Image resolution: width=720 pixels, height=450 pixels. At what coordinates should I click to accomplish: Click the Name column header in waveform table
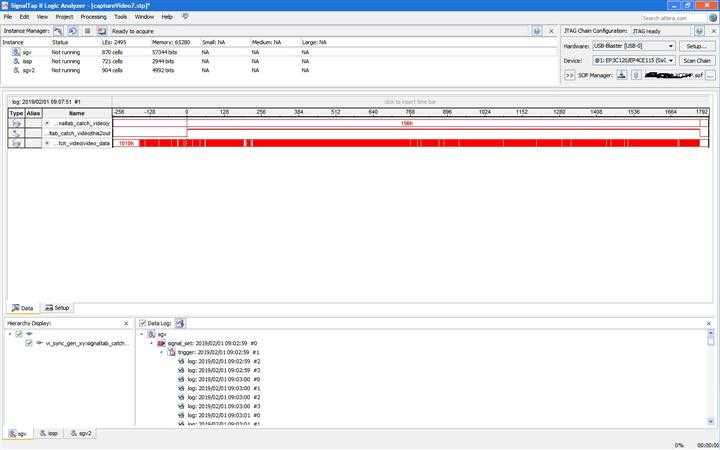pos(77,113)
